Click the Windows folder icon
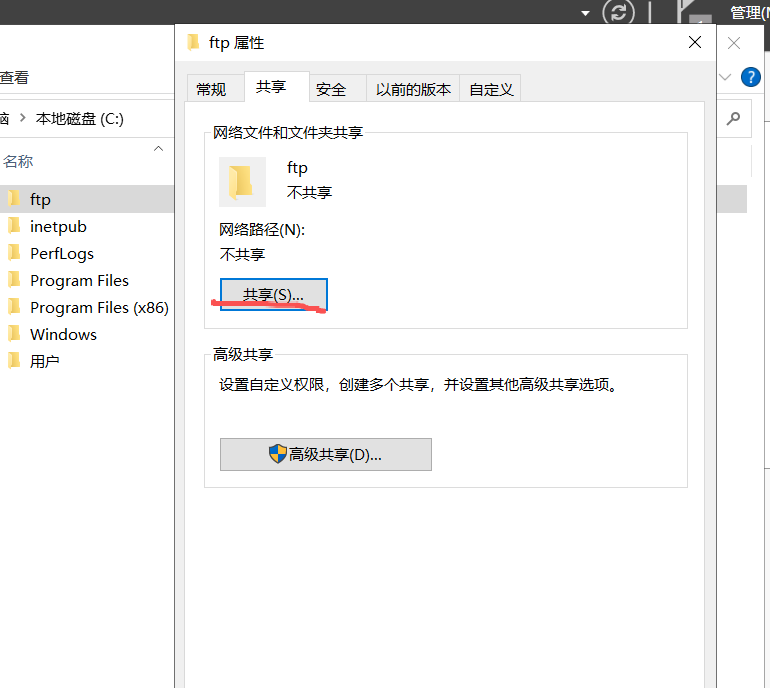Screen dimensions: 770x688 [14, 334]
